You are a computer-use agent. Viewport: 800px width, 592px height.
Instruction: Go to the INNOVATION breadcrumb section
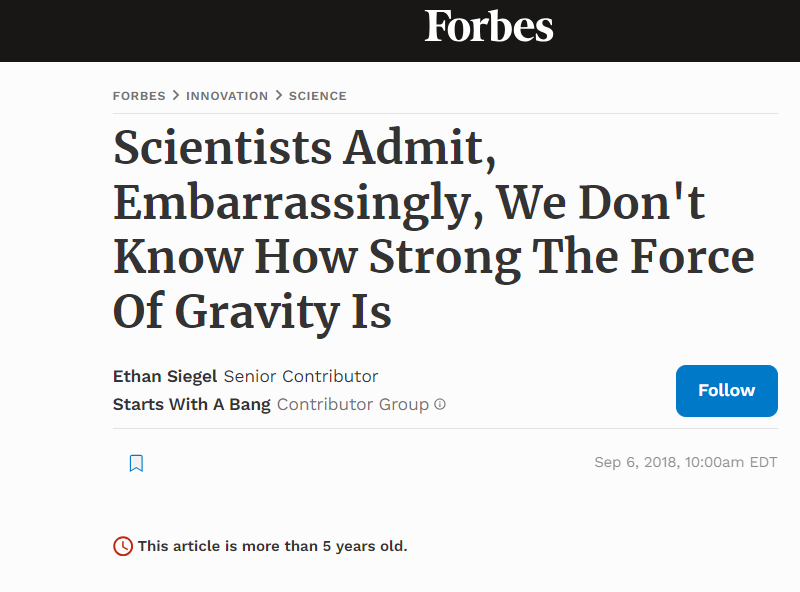coord(227,96)
